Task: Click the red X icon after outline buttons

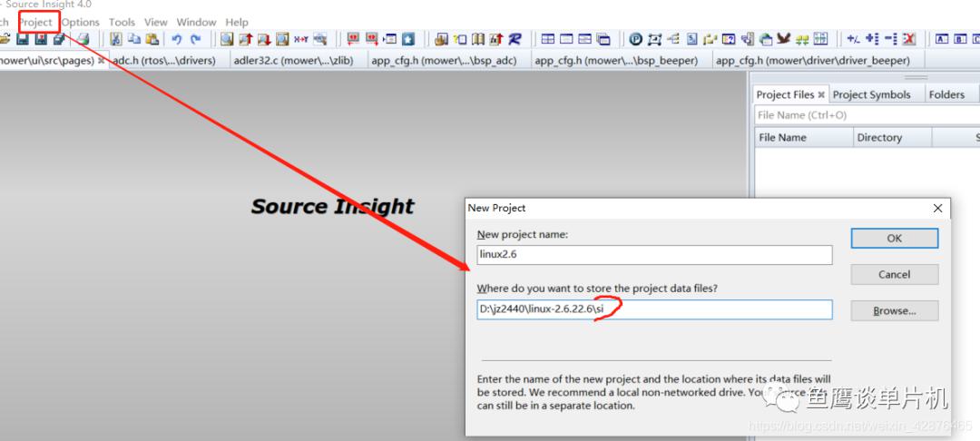Action: 908,39
